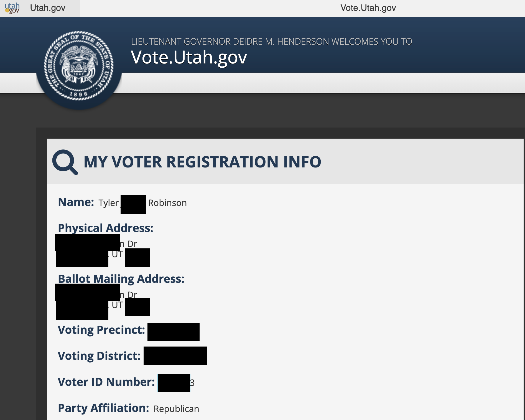Viewport: 525px width, 420px height.
Task: Click the Lieutenant Governor welcome text
Action: [x=271, y=42]
